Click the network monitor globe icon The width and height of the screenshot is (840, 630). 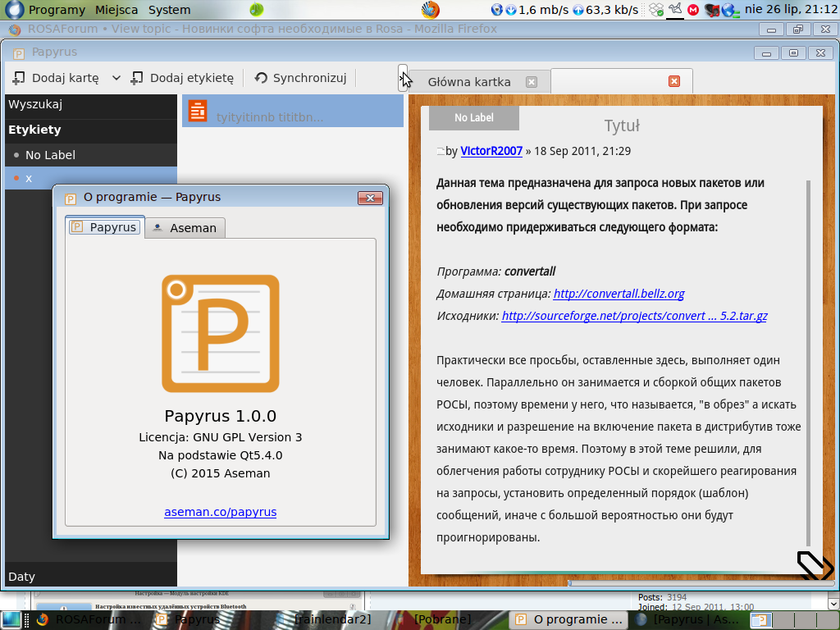tap(496, 10)
